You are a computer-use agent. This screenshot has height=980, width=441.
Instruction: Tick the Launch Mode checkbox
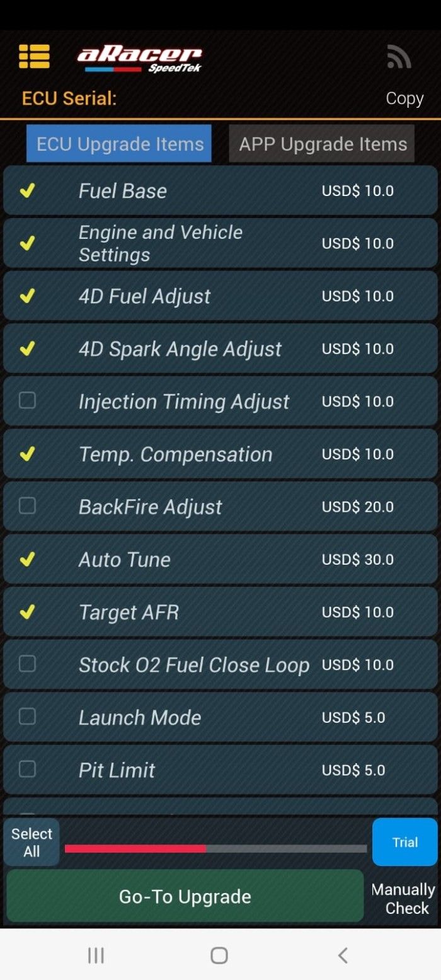coord(27,717)
